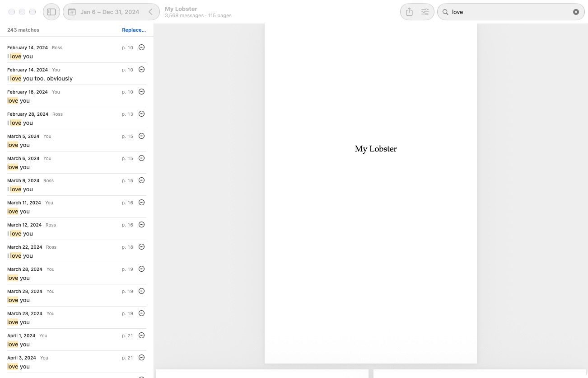Select the March 6, 2024 'love you' result
The width and height of the screenshot is (588, 378).
point(77,163)
